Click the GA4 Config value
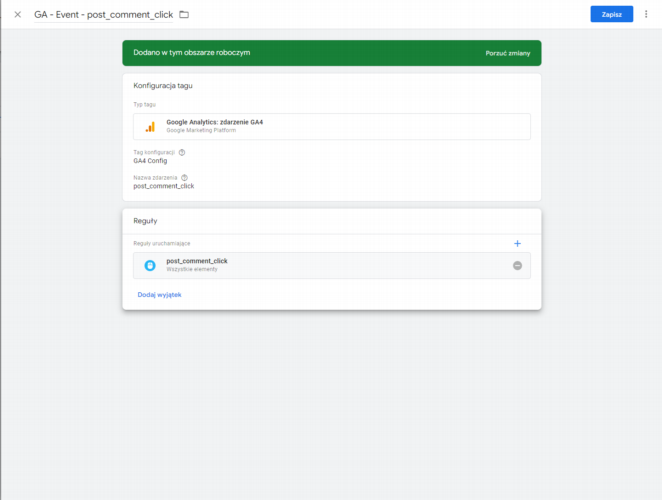662x500 pixels. [x=150, y=160]
